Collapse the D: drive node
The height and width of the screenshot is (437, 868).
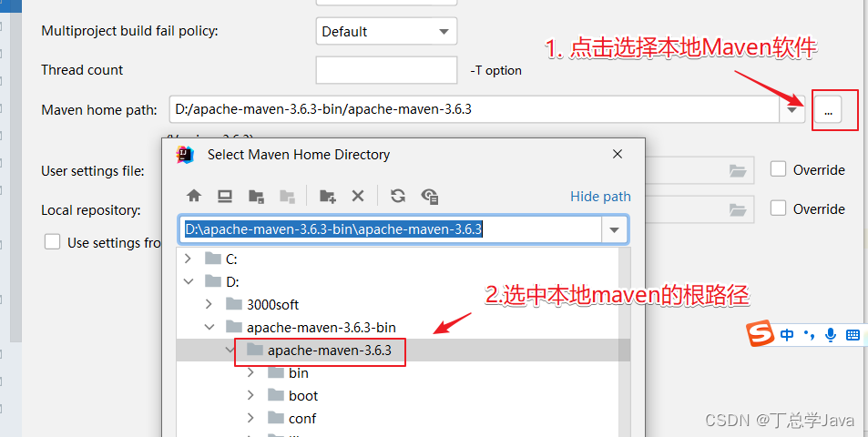tap(189, 281)
